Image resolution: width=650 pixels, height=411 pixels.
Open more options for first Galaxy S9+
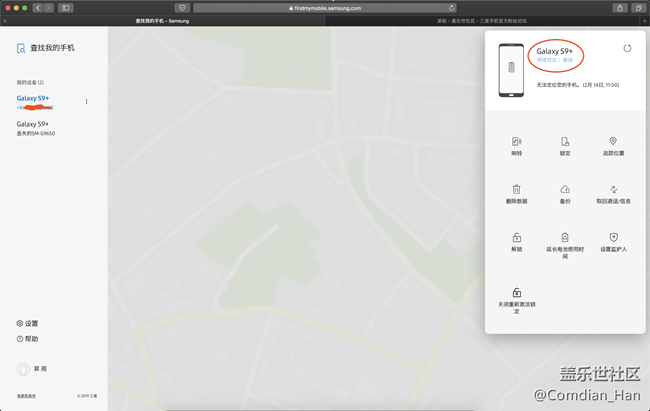click(x=87, y=101)
